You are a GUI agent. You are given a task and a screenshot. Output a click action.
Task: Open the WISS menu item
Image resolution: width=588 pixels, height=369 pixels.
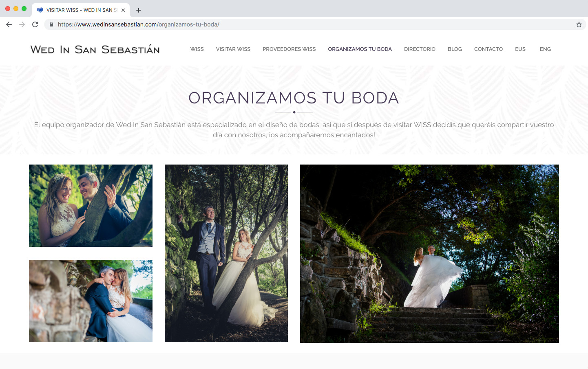pyautogui.click(x=197, y=49)
